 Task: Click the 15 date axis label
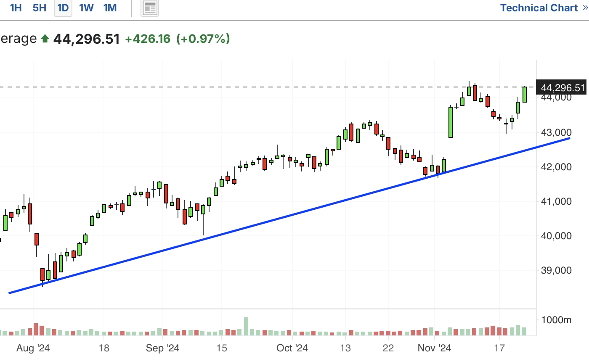[x=222, y=348]
